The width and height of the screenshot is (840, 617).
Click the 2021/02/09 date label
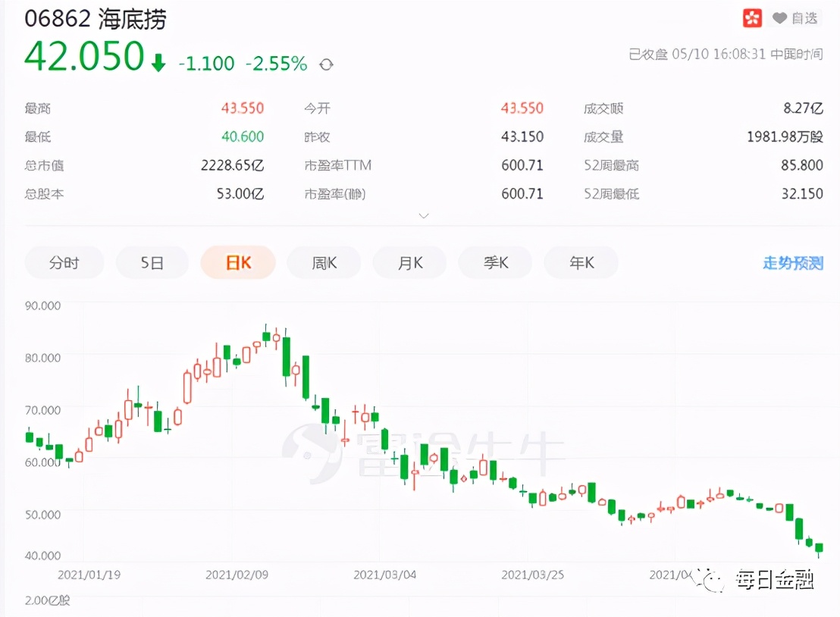237,575
